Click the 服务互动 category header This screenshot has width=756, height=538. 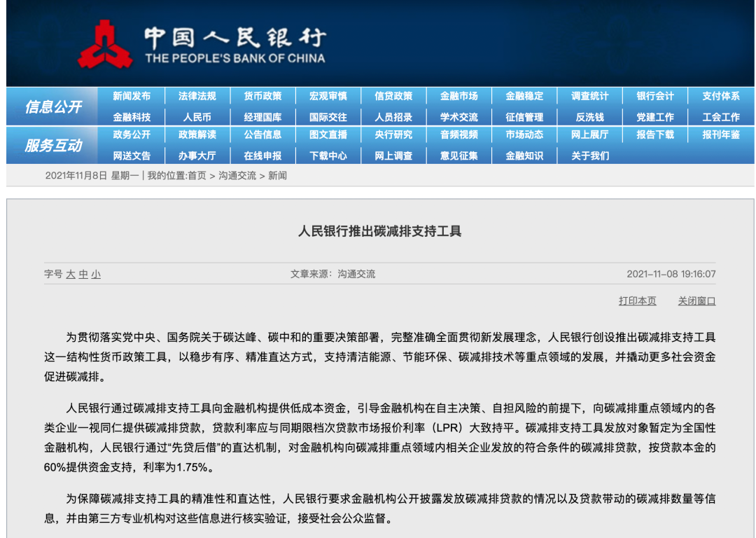click(x=53, y=145)
